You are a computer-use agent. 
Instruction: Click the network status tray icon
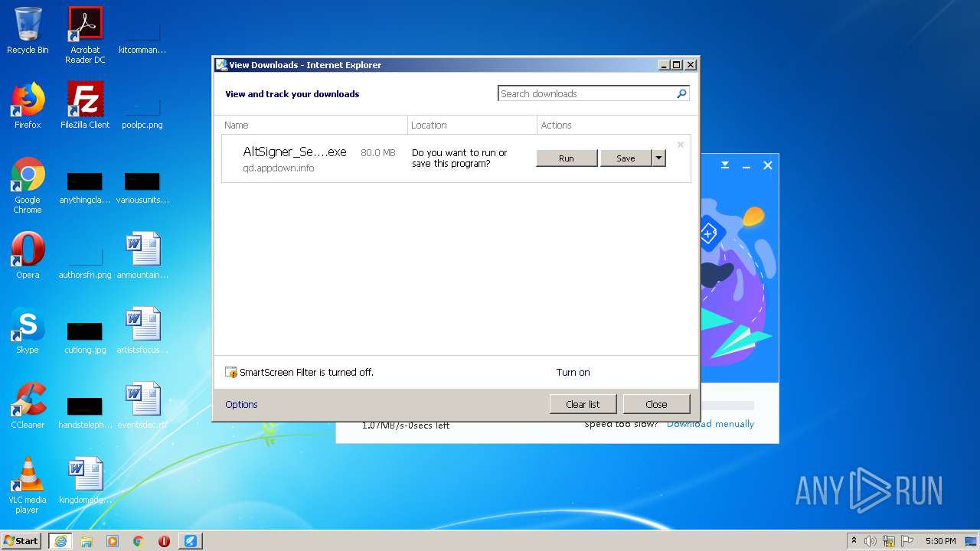[x=889, y=541]
